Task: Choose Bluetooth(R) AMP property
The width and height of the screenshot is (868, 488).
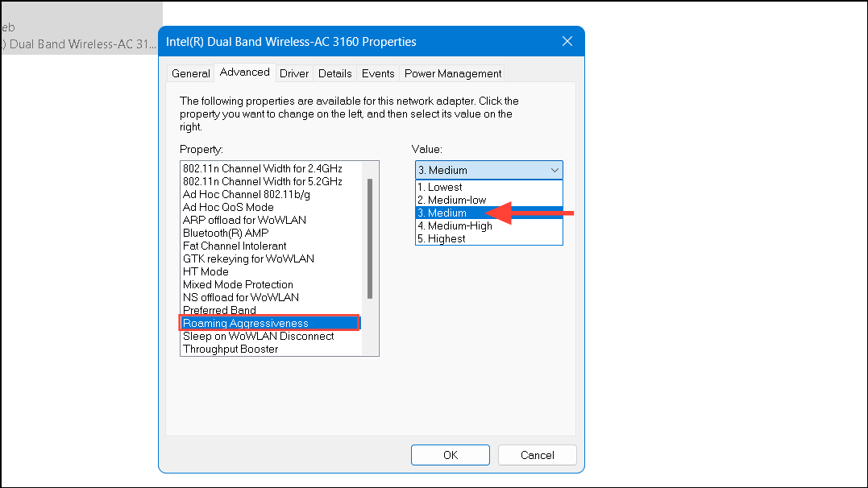Action: (x=272, y=233)
